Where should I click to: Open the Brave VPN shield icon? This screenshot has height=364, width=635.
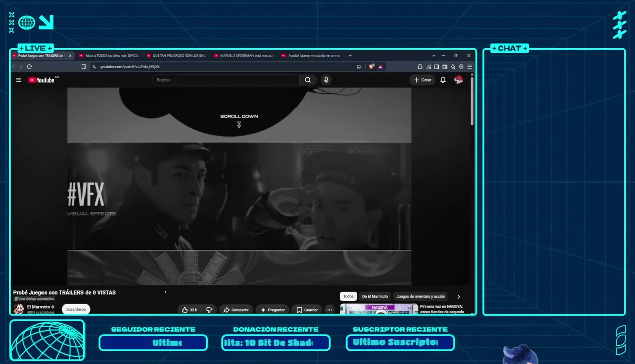click(461, 66)
